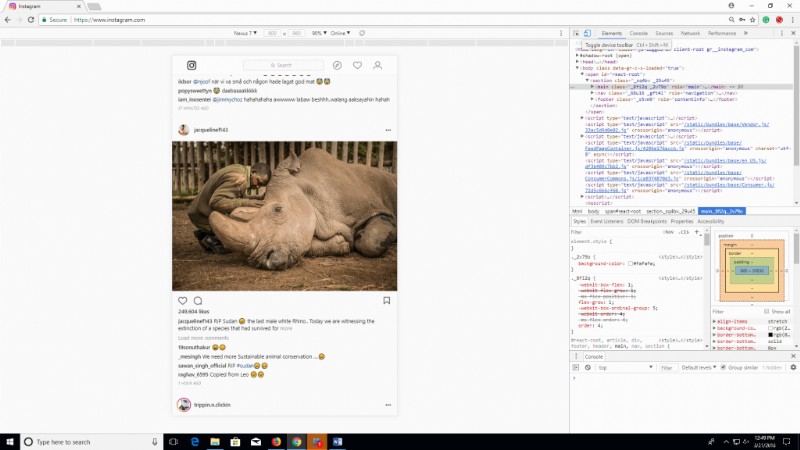Click the jacquelinefl43 profile avatar

[184, 130]
